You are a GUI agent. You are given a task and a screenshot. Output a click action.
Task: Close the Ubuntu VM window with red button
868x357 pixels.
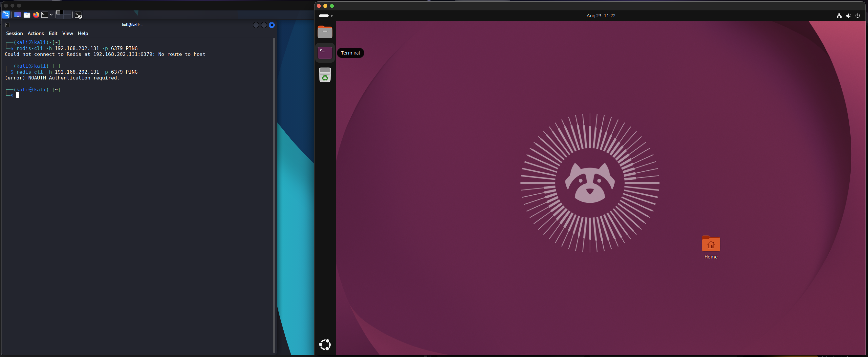319,6
